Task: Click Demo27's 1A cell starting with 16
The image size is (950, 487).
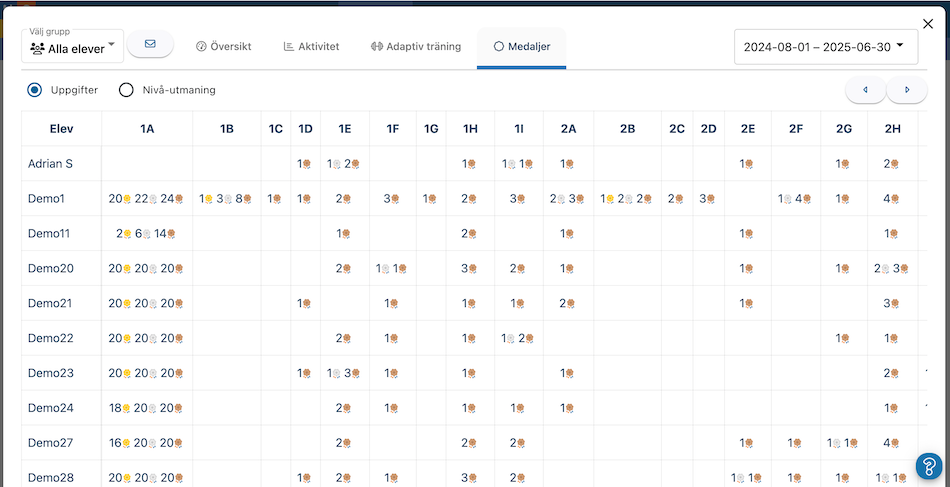Action: [146, 443]
